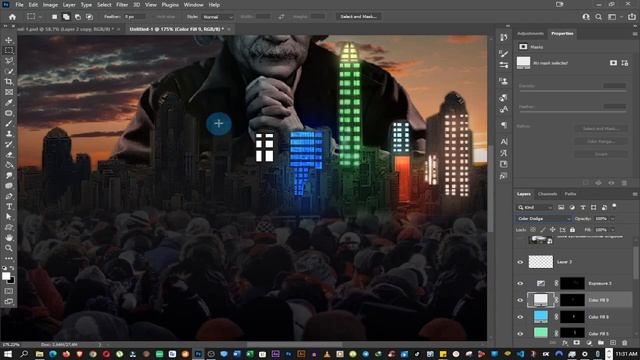Click the Feather input field in options bar
640x360 pixels.
[135, 17]
